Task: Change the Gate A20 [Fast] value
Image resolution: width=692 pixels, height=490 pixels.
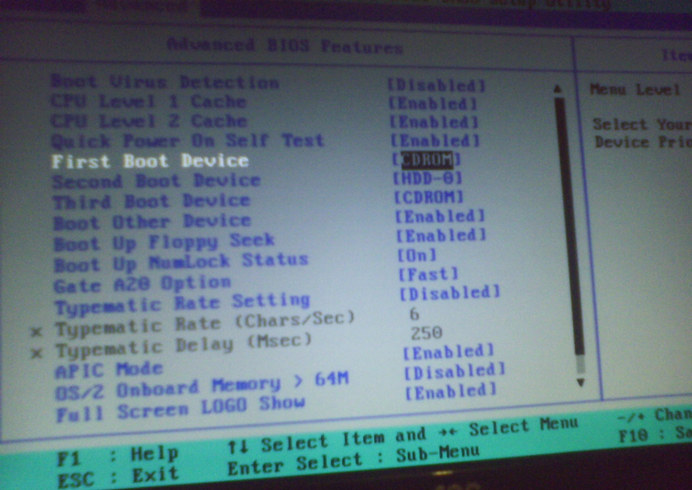Action: 429,275
